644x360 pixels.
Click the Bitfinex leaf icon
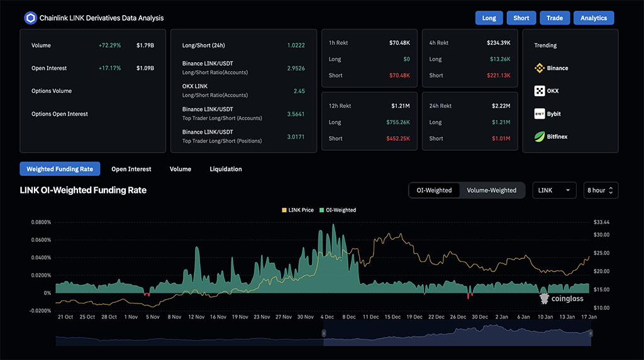(x=539, y=136)
